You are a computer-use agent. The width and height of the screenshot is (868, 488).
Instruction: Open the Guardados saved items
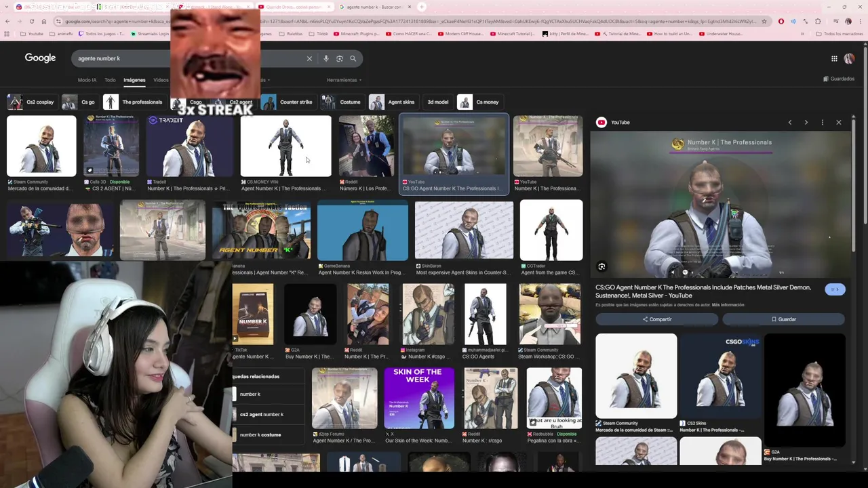click(839, 79)
